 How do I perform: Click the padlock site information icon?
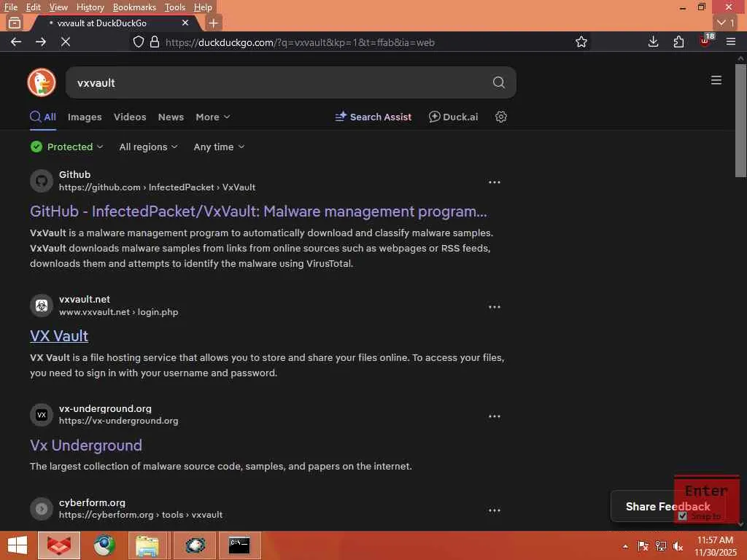pos(155,42)
